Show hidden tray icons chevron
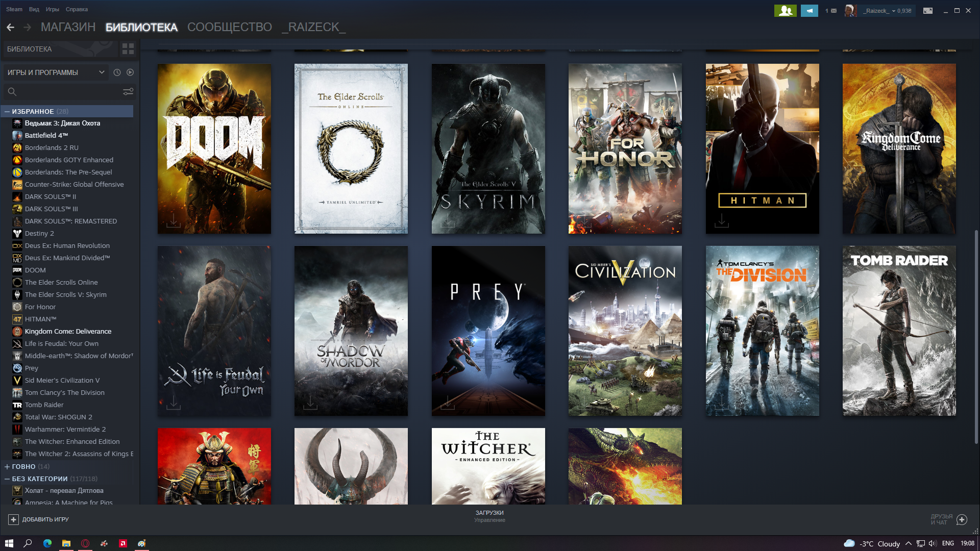The height and width of the screenshot is (551, 980). pyautogui.click(x=909, y=543)
